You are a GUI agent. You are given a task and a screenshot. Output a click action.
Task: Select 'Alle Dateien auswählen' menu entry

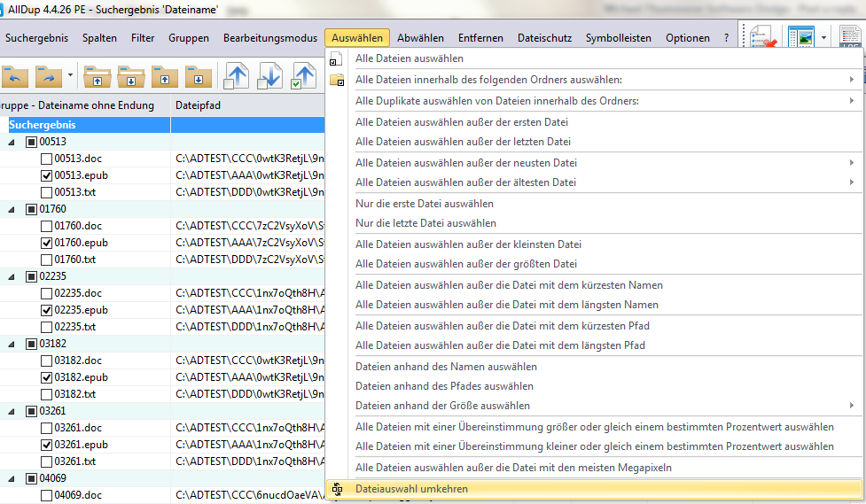[x=409, y=58]
